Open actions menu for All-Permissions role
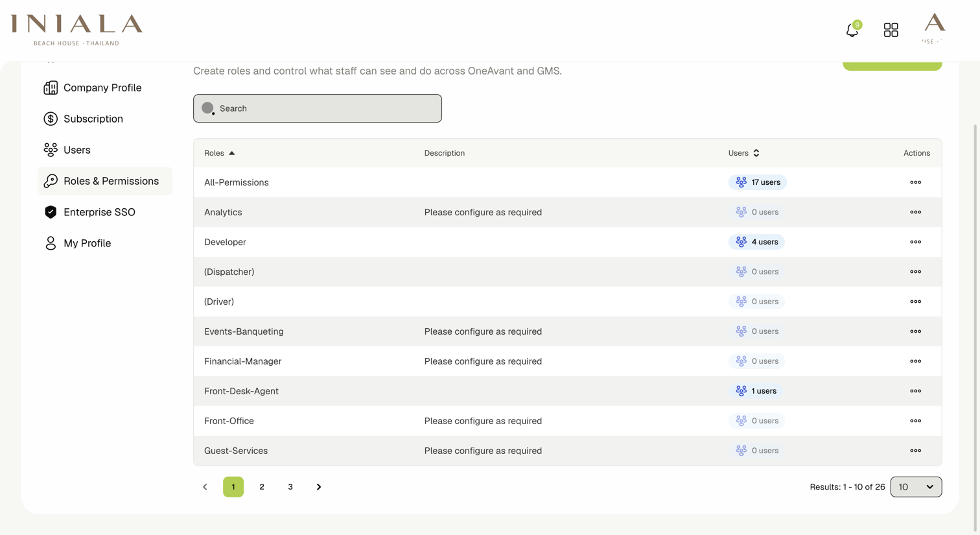 pyautogui.click(x=915, y=182)
